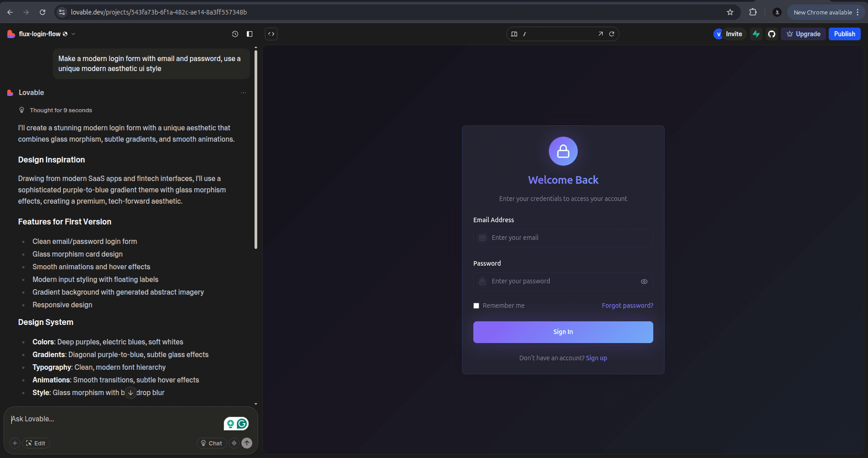Click the voice input microphone icon

tap(234, 443)
